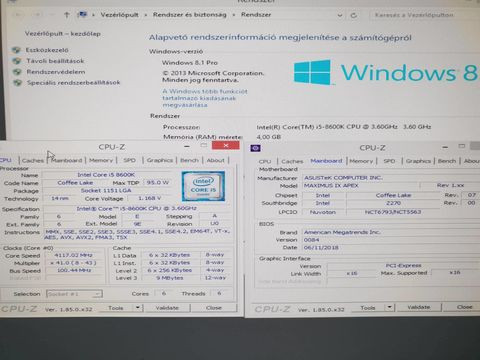This screenshot has height=360, width=480.
Task: Open Bench tab in left CPU-Z window
Action: coord(189,160)
